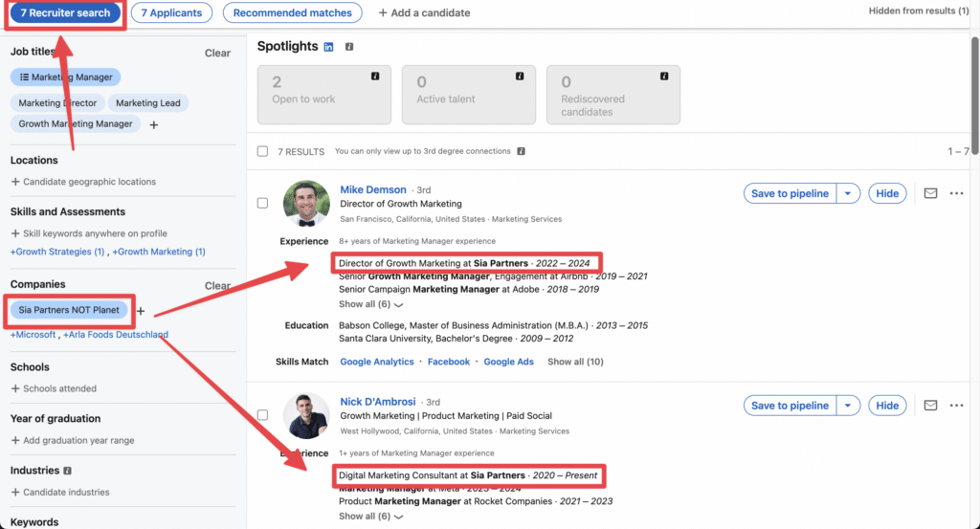The height and width of the screenshot is (529, 980).
Task: Add the Marketing Lead suggestion
Action: coord(147,103)
